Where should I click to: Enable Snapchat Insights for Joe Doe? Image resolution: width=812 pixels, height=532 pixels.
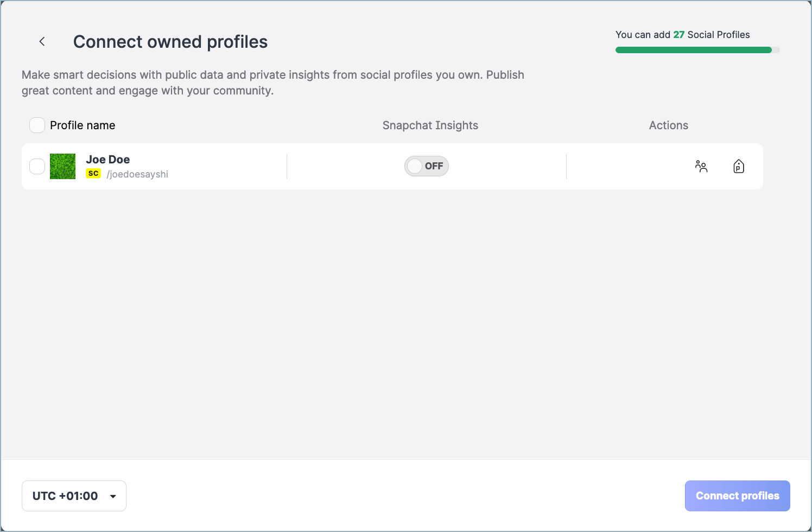click(x=427, y=166)
